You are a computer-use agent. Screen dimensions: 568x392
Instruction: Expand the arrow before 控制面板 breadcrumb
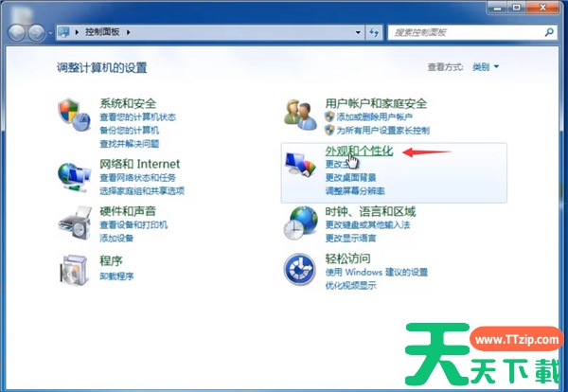(x=77, y=32)
